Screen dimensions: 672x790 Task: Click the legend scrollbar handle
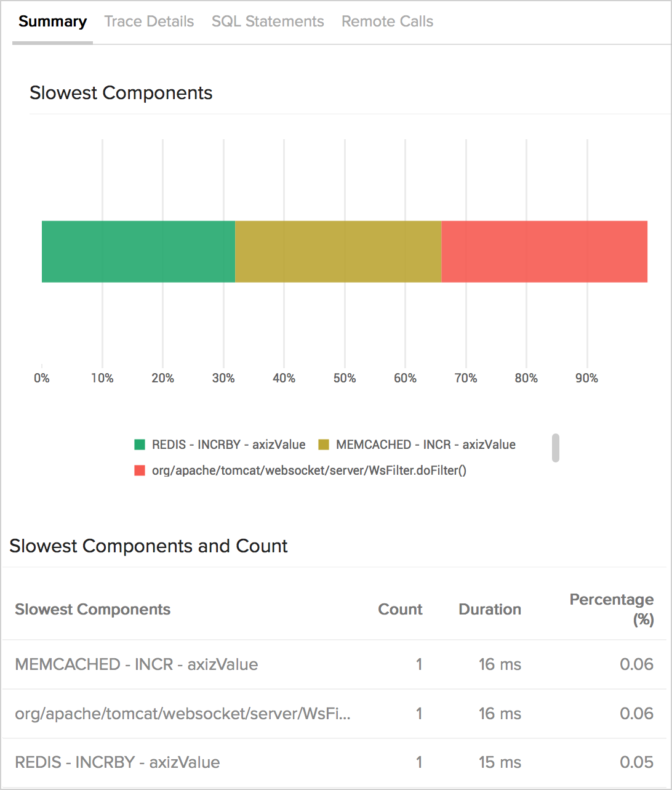coord(556,448)
